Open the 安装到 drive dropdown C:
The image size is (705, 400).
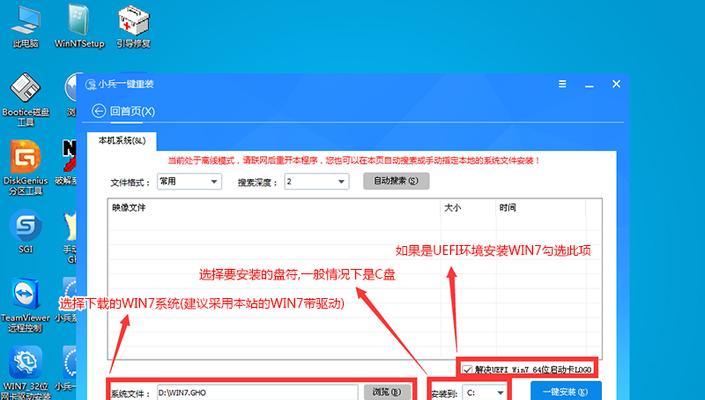[x=485, y=393]
